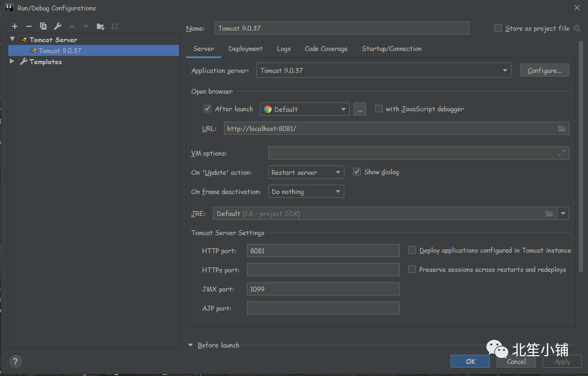This screenshot has height=376, width=588.
Task: Copy the selected configuration
Action: tap(43, 26)
